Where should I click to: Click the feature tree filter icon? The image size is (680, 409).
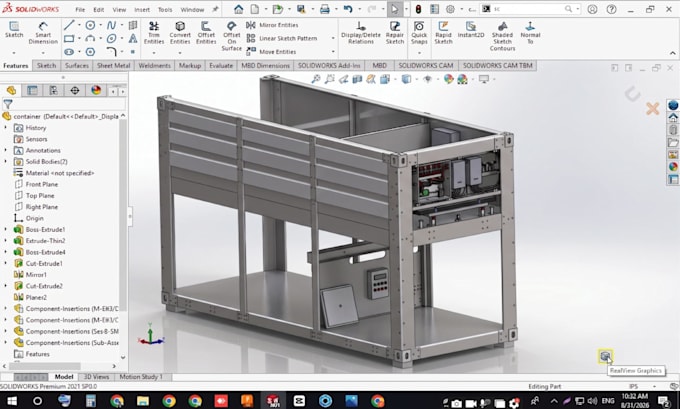[8, 104]
